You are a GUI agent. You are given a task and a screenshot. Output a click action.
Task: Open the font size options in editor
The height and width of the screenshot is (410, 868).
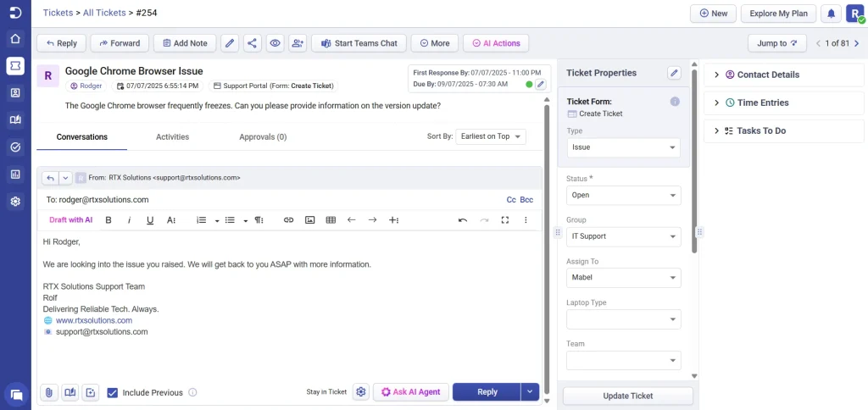click(171, 219)
